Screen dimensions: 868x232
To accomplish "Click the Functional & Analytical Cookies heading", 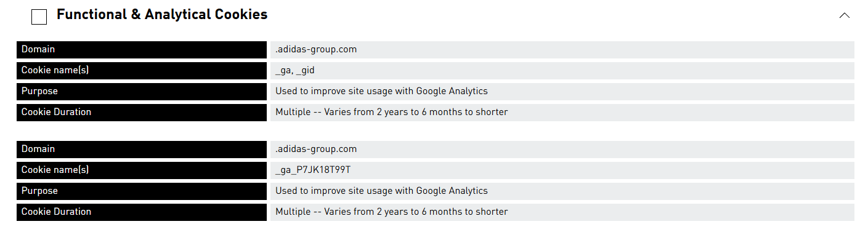I will pos(162,14).
